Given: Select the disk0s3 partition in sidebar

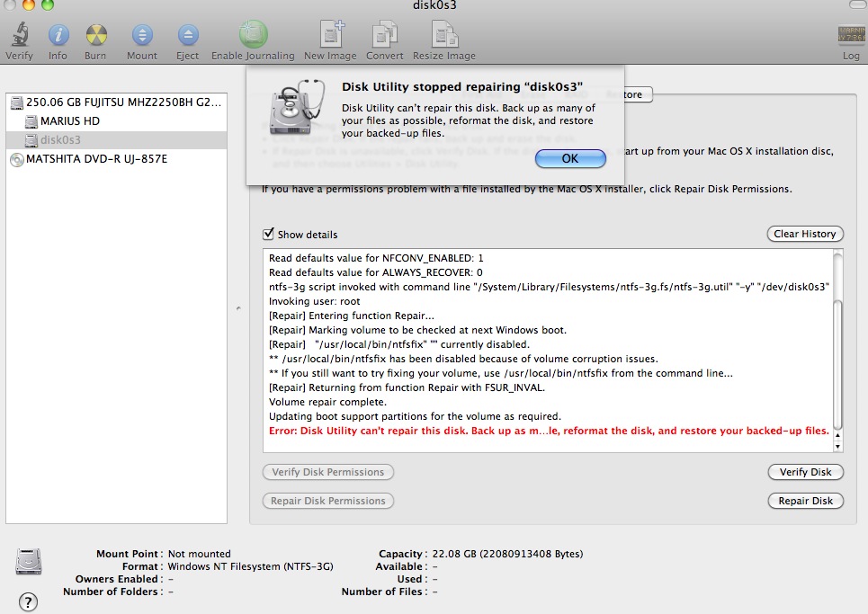Looking at the screenshot, I should [x=116, y=140].
